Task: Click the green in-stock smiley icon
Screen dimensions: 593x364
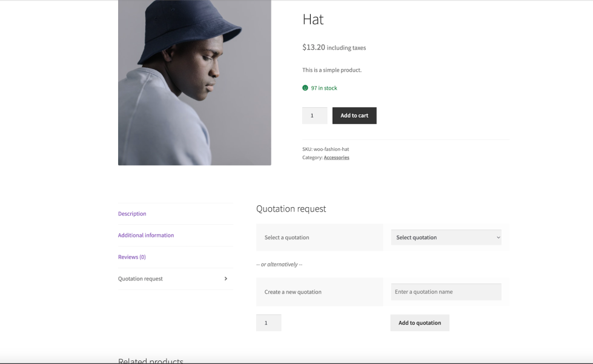Action: tap(305, 88)
